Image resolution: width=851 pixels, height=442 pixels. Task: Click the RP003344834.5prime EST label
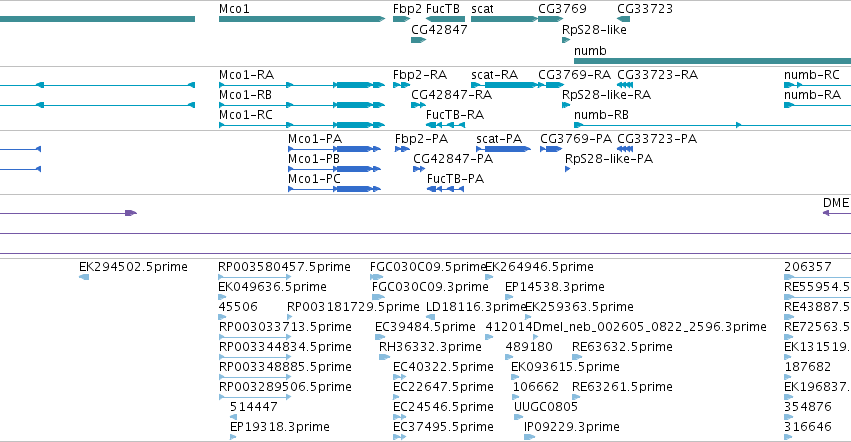[285, 347]
